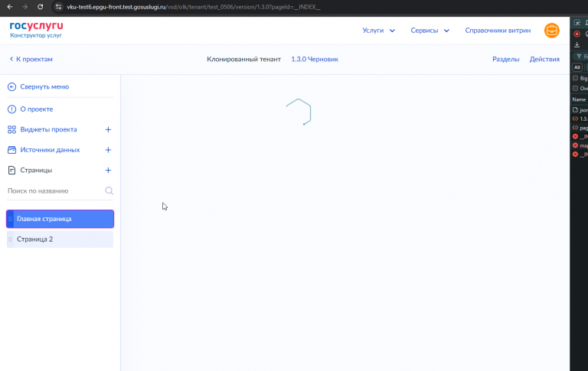Click the Виджеты проекта grid icon
588x371 pixels.
(x=11, y=129)
